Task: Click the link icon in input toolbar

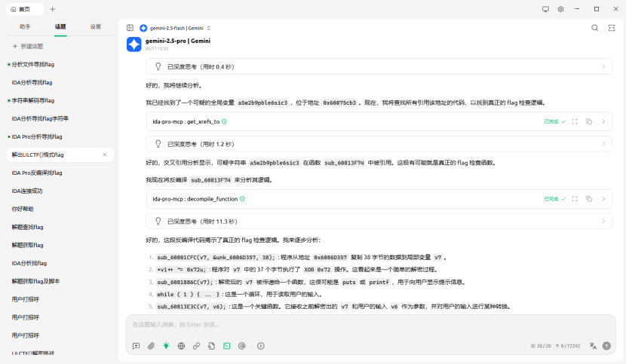Action: (x=196, y=346)
